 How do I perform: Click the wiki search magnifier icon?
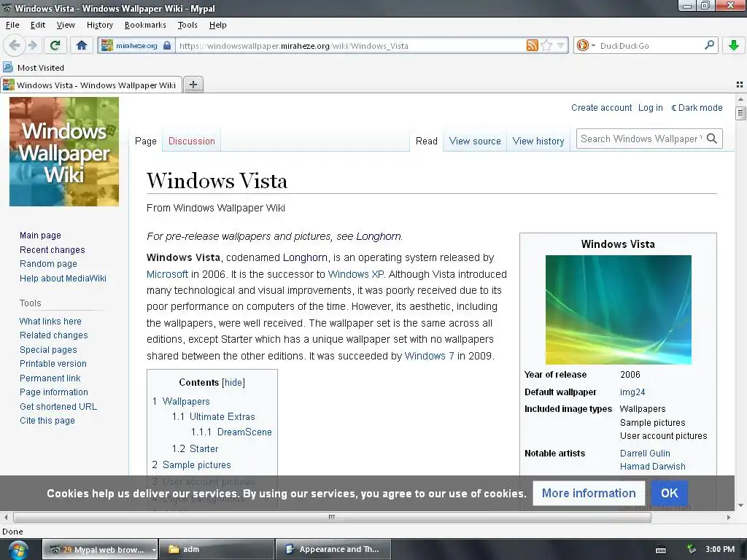[712, 139]
